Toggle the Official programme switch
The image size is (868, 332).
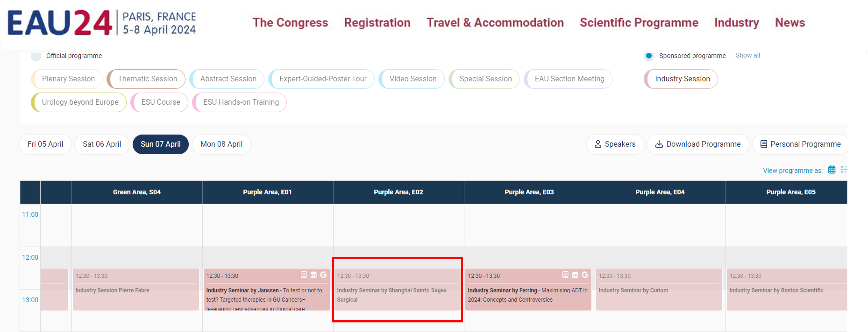(36, 56)
